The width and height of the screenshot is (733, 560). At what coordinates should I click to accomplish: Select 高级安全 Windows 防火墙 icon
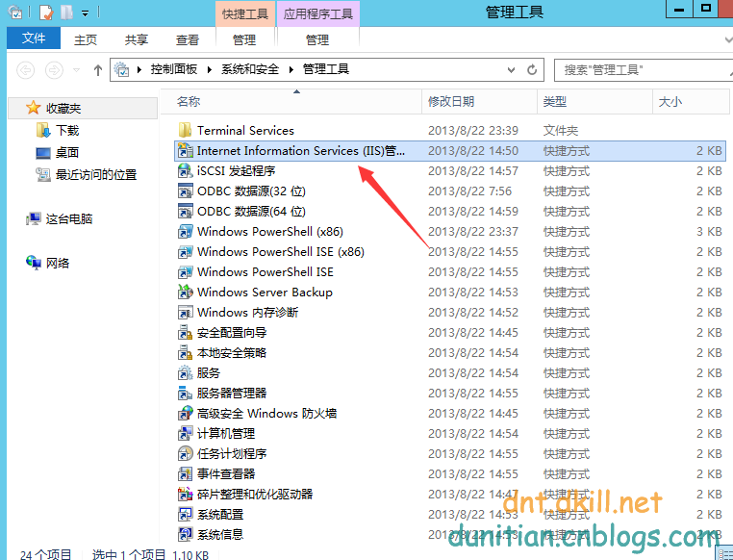(x=185, y=413)
